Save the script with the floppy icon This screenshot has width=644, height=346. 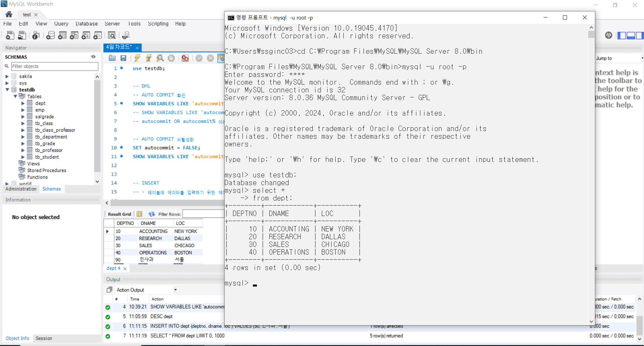[x=123, y=58]
